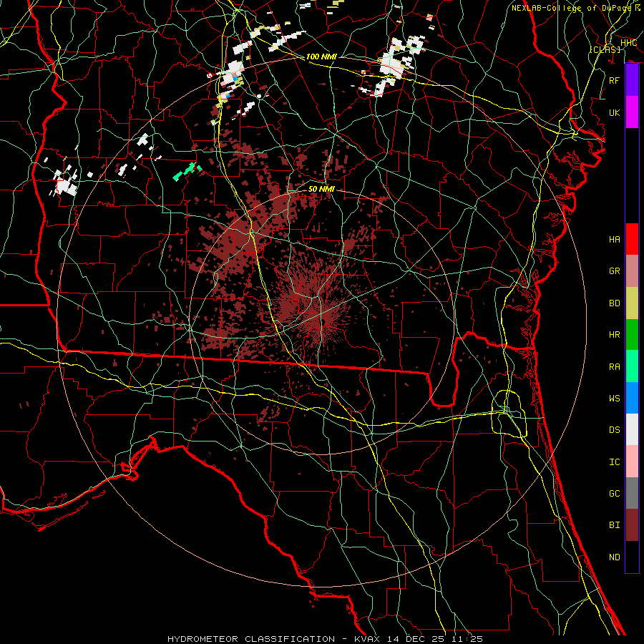Click the 100 NMI range ring label
The width and height of the screenshot is (644, 644).
[x=321, y=57]
